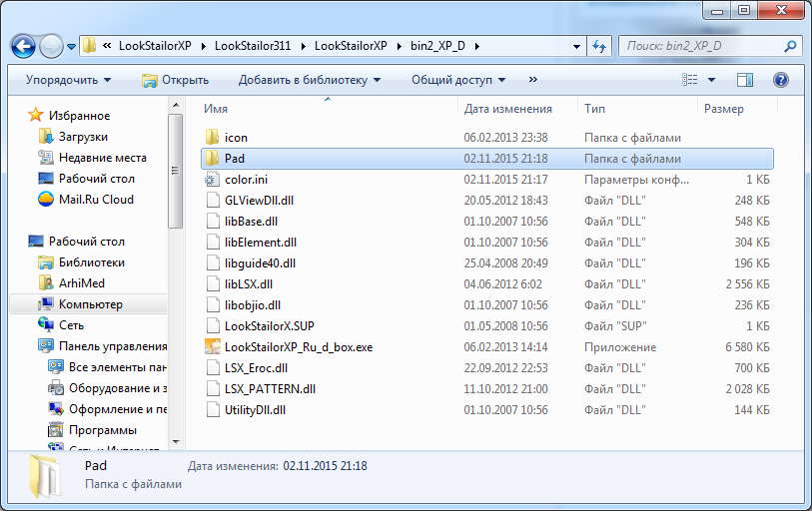The image size is (812, 511).
Task: Click the refresh icon beside address bar
Action: pos(599,46)
